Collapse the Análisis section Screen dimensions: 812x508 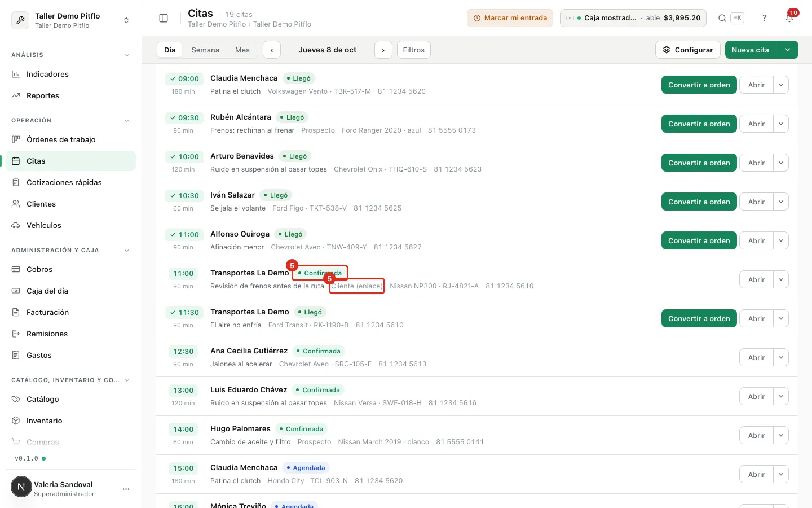(x=127, y=55)
